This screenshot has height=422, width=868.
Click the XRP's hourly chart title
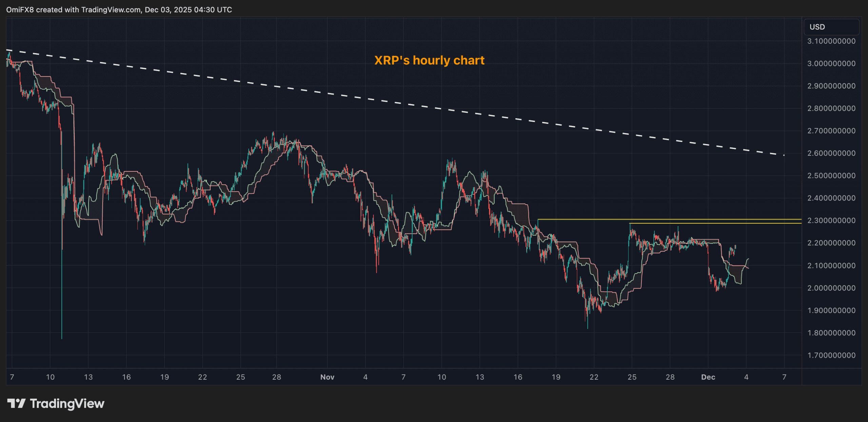[x=429, y=60]
